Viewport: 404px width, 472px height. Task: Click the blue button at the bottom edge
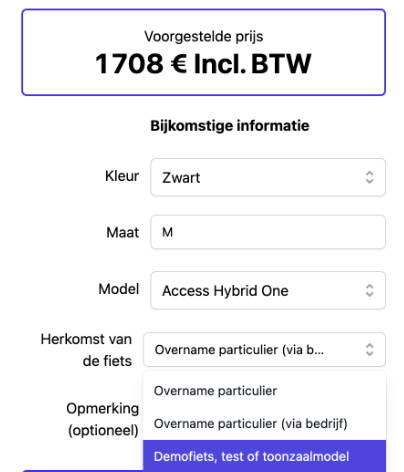(x=83, y=471)
